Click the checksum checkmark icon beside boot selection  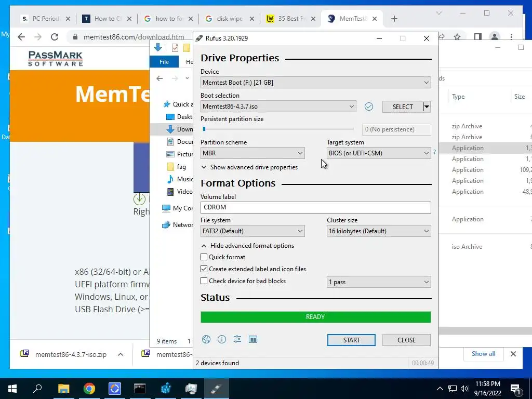pos(369,107)
